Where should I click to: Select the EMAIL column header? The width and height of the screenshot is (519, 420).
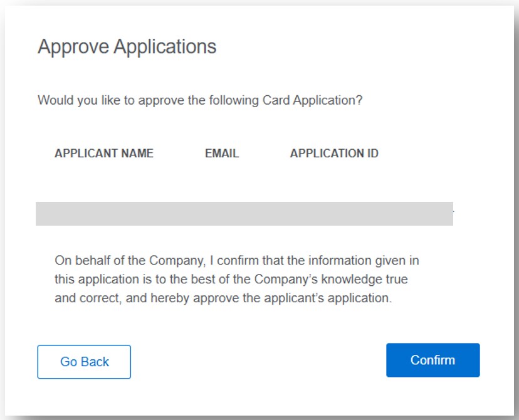click(222, 154)
